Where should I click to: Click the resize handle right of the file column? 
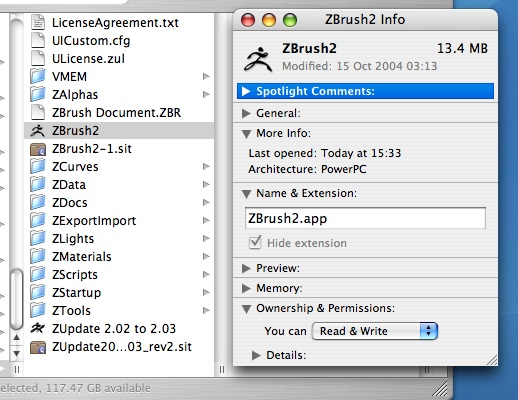coord(222,369)
